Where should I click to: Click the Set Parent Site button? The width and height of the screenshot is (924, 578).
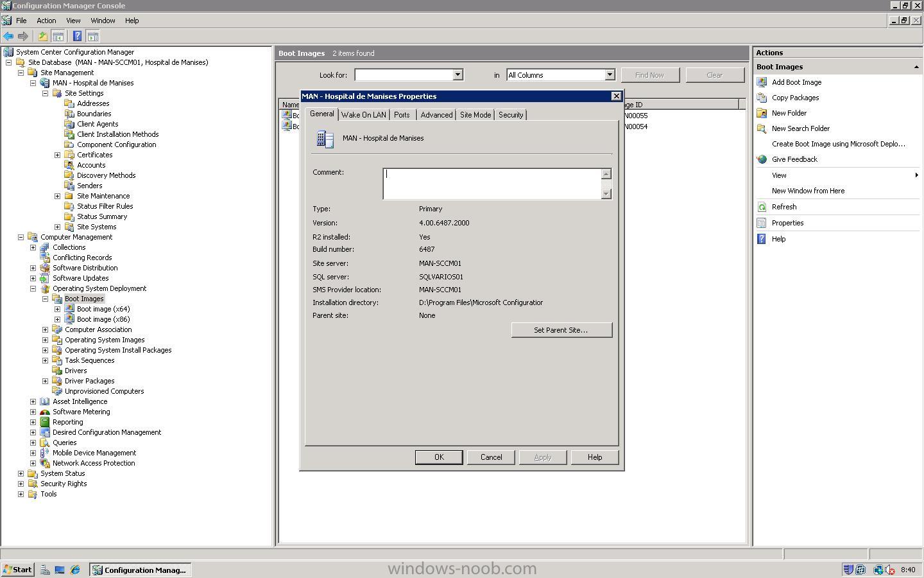[561, 330]
